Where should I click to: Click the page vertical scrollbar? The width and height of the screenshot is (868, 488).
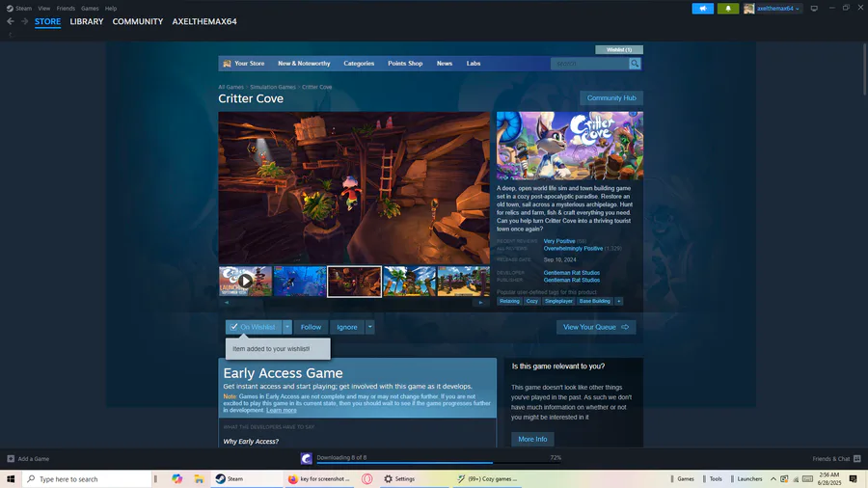[x=864, y=69]
